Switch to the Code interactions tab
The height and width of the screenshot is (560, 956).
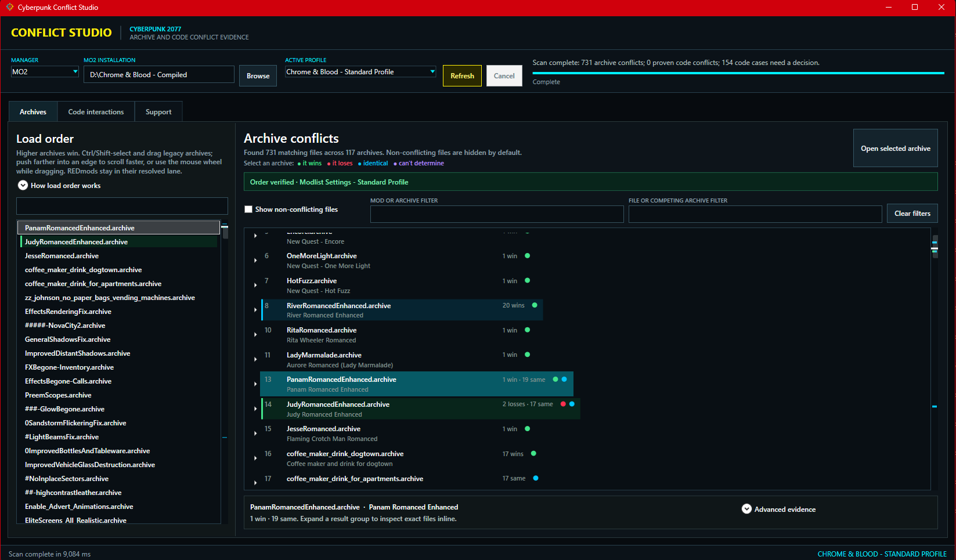[x=96, y=111]
